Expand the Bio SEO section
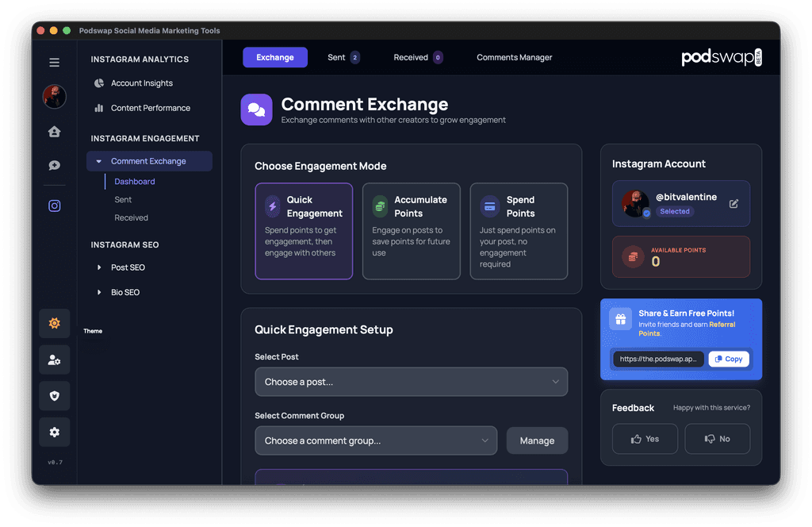 click(x=119, y=292)
